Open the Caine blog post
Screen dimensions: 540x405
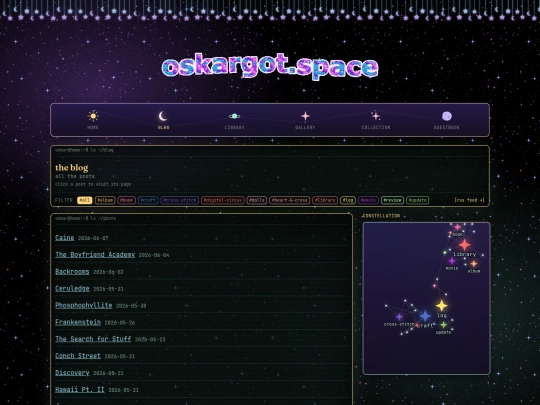point(65,238)
